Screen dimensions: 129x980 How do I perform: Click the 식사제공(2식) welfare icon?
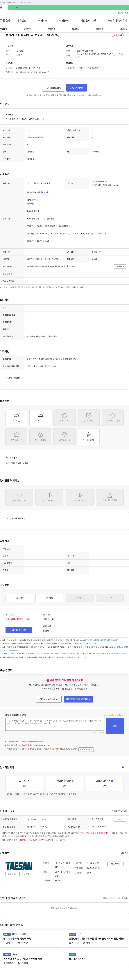(x=89, y=437)
